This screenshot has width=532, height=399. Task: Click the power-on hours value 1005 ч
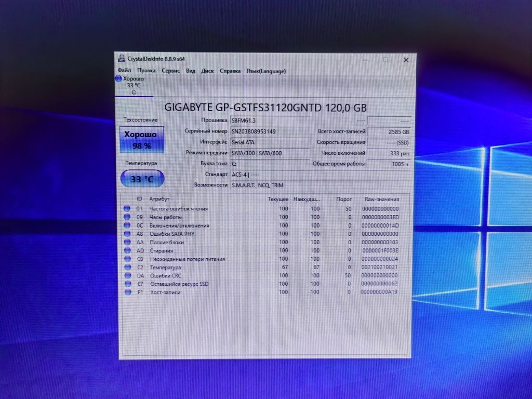point(389,164)
